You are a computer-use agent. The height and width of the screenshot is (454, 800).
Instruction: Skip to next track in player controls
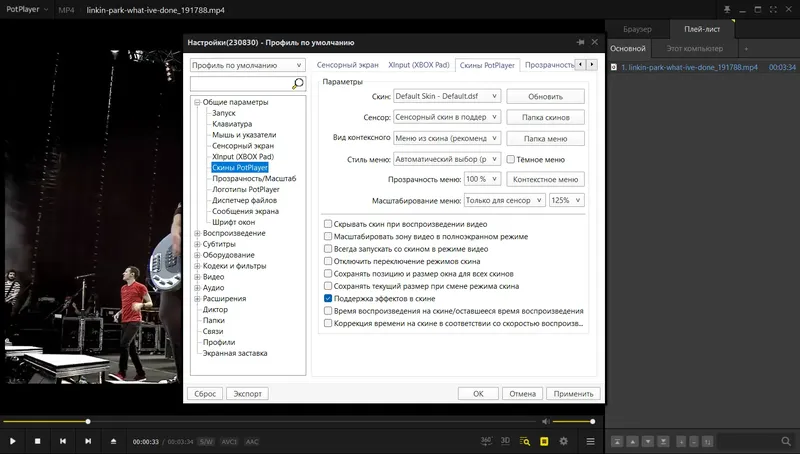pos(88,441)
